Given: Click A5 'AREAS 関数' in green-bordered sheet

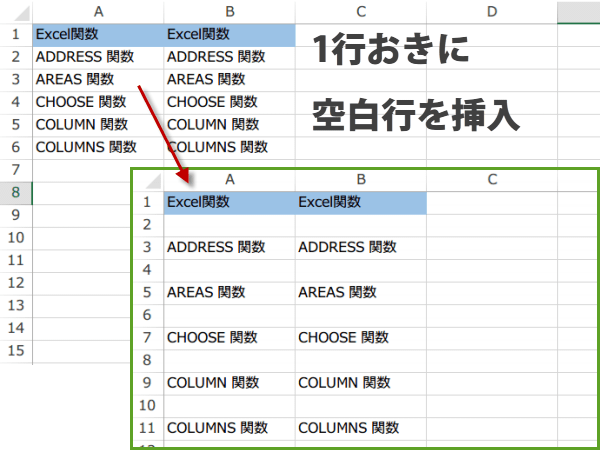Looking at the screenshot, I should click(230, 293).
